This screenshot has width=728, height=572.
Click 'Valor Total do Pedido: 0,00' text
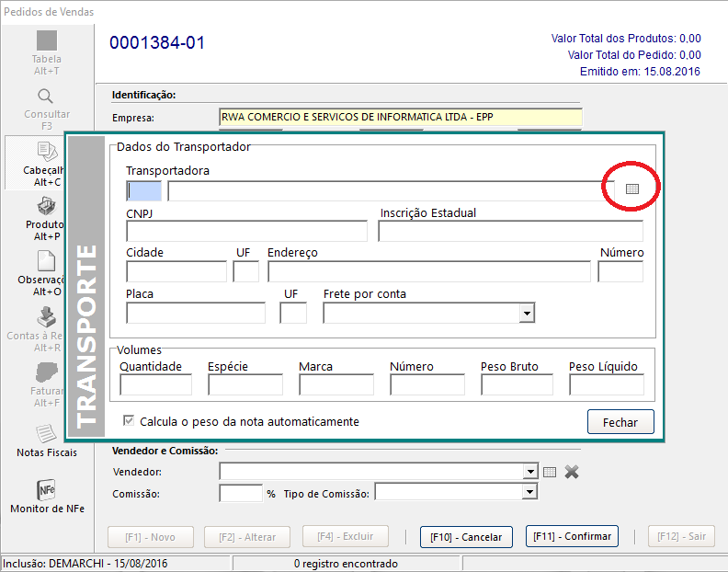[634, 55]
